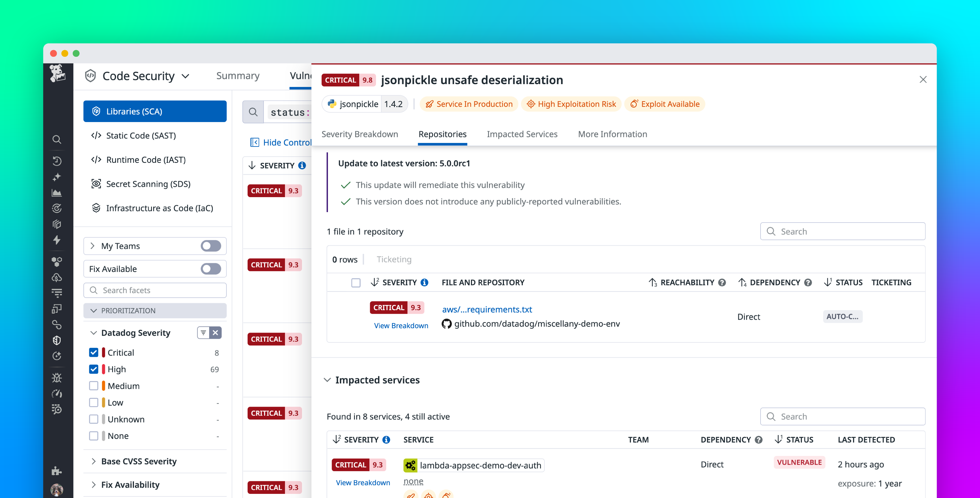The width and height of the screenshot is (980, 498).
Task: Click the Datadog dog logo icon
Action: coord(57,73)
